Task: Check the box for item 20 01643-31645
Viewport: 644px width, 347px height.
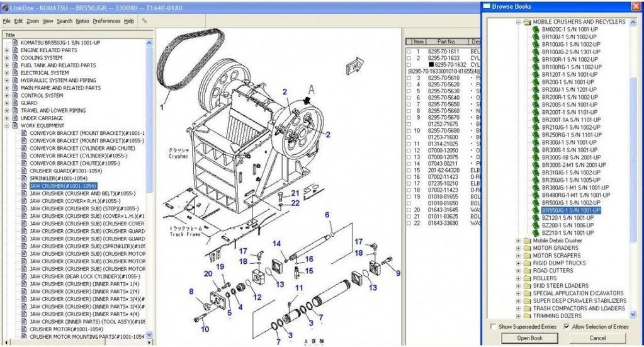Action: pos(409,210)
